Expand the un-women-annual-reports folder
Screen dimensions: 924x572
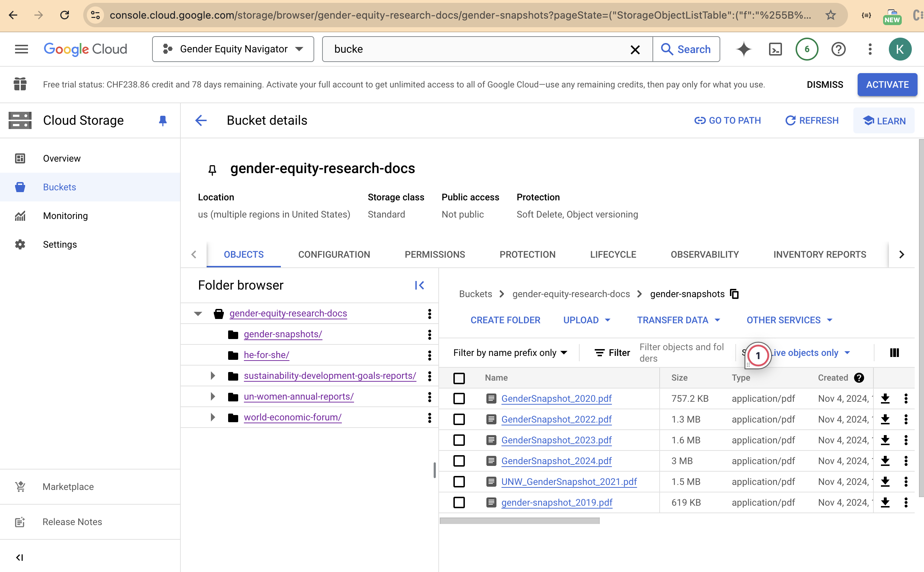point(212,396)
